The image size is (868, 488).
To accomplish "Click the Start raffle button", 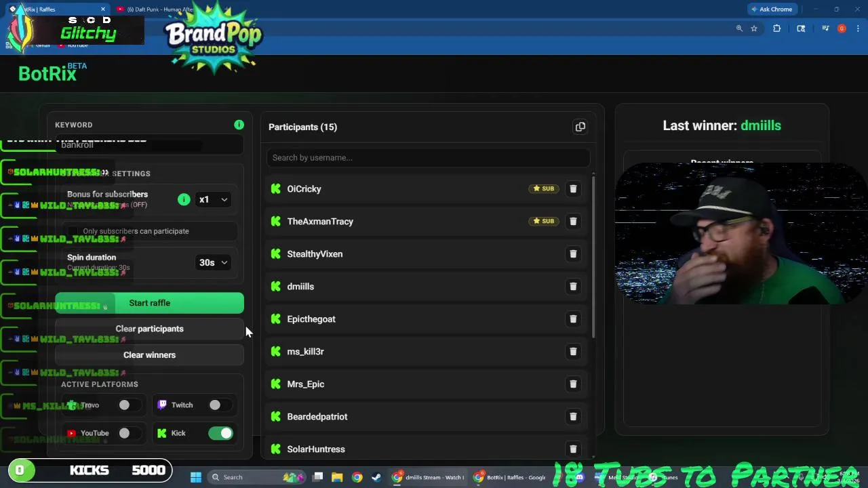I will tap(149, 303).
